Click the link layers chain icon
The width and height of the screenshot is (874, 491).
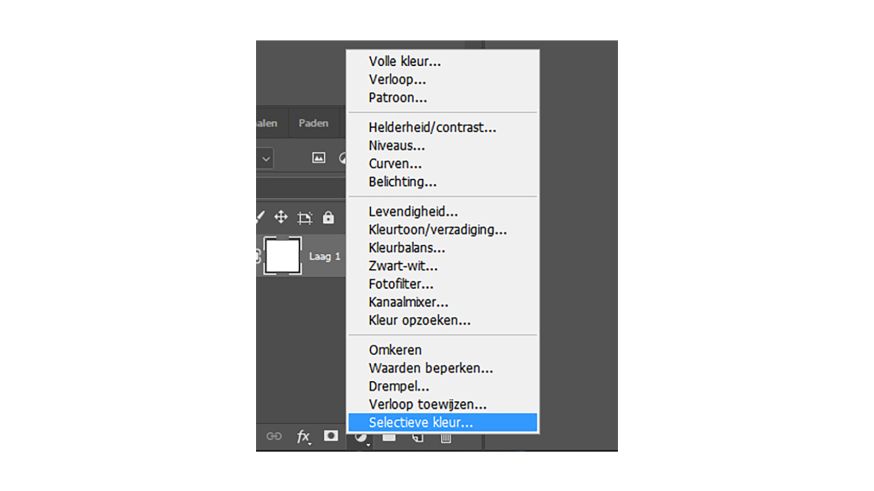[274, 436]
